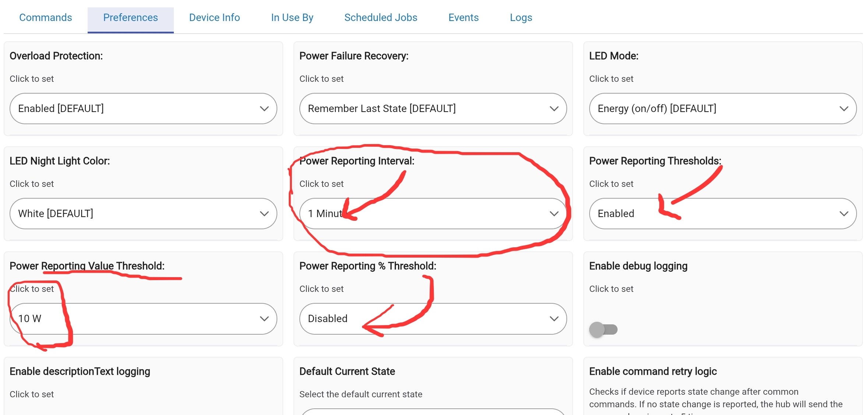Open Power Reporting Value Threshold dropdown
Viewport: 868px width, 415px height.
[143, 318]
